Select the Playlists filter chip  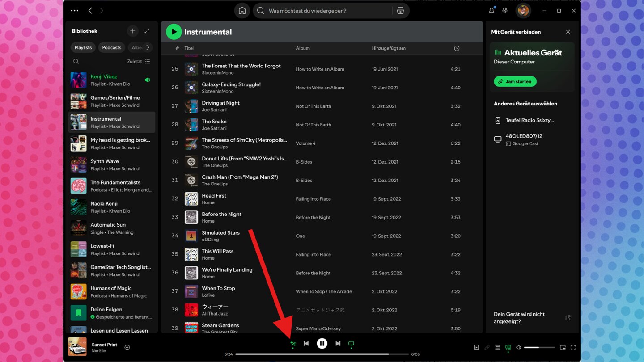83,47
